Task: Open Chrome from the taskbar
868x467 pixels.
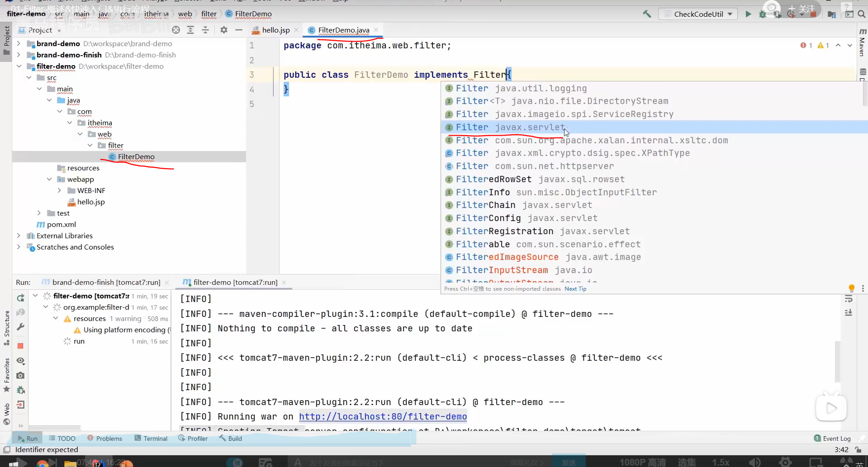Action: [43, 464]
